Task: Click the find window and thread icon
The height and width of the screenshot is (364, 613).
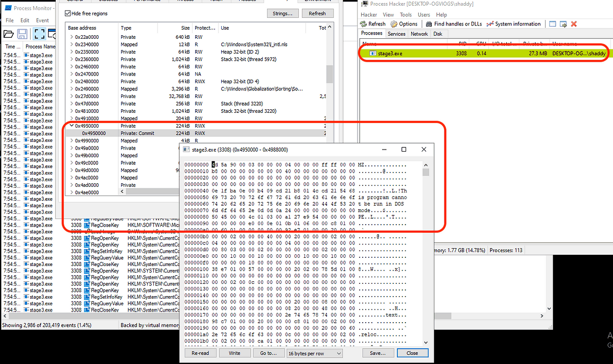Action: click(563, 24)
